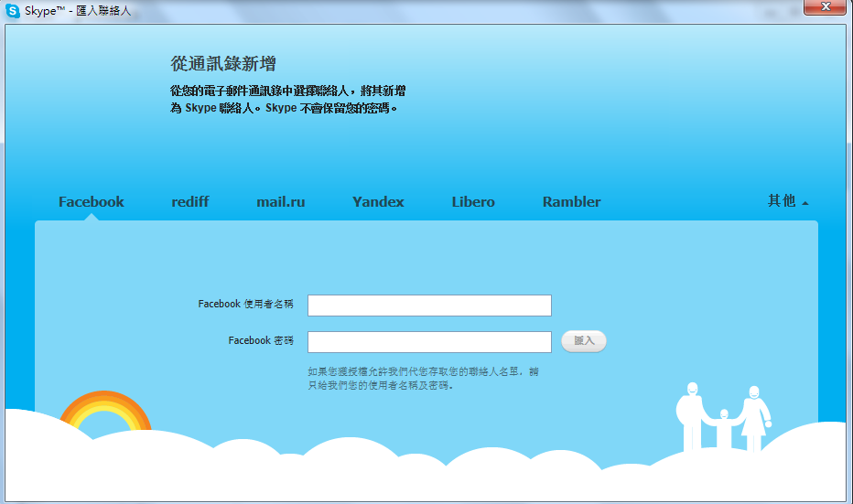Click the Facebook password input field

point(430,342)
